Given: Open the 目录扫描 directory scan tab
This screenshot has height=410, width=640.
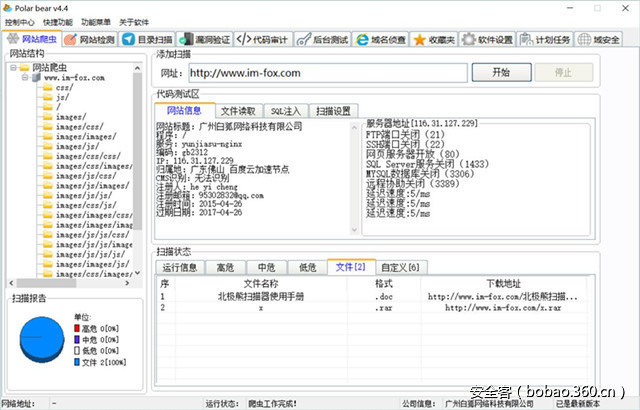Looking at the screenshot, I should (x=147, y=40).
